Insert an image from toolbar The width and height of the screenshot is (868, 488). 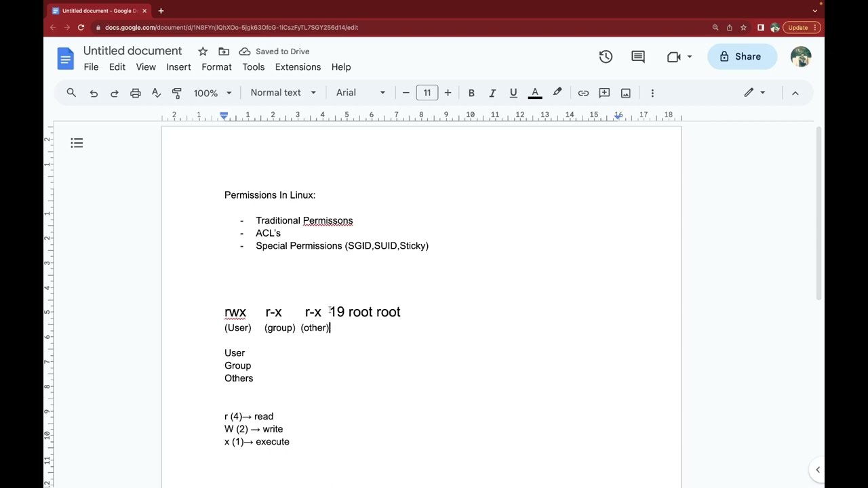coord(626,93)
